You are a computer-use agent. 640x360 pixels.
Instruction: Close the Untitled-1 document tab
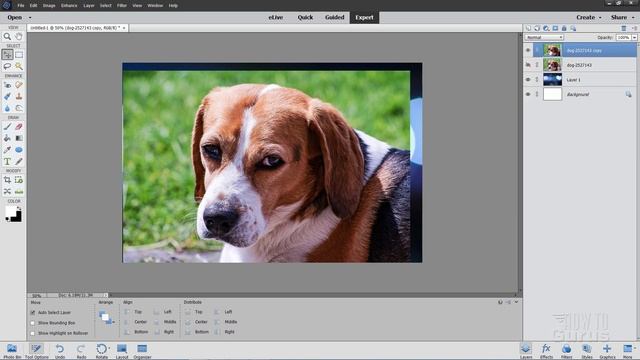(124, 28)
